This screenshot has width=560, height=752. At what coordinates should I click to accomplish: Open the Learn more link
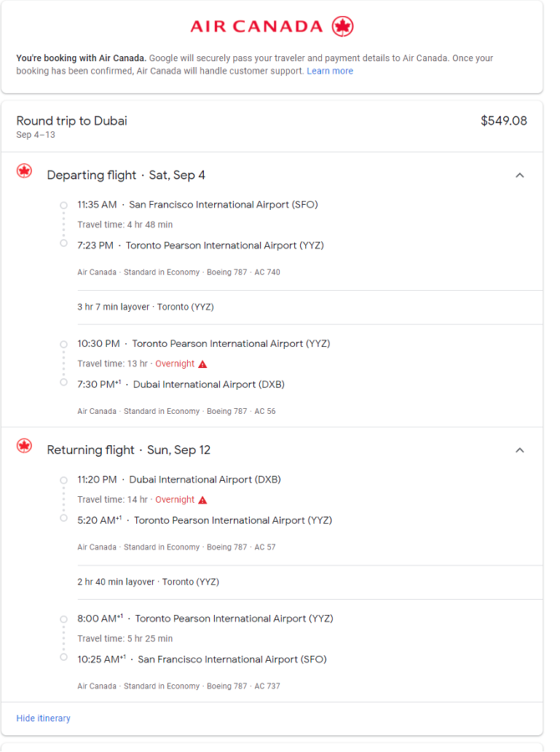[329, 71]
